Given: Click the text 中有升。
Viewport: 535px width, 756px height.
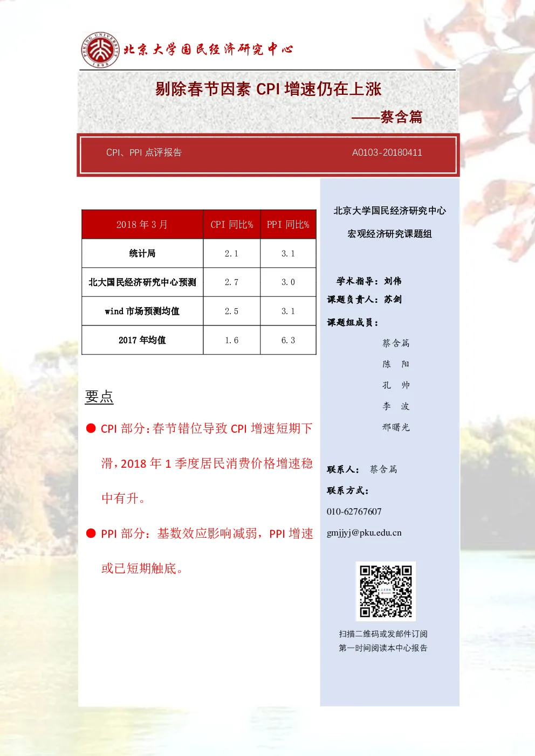Looking at the screenshot, I should (124, 498).
